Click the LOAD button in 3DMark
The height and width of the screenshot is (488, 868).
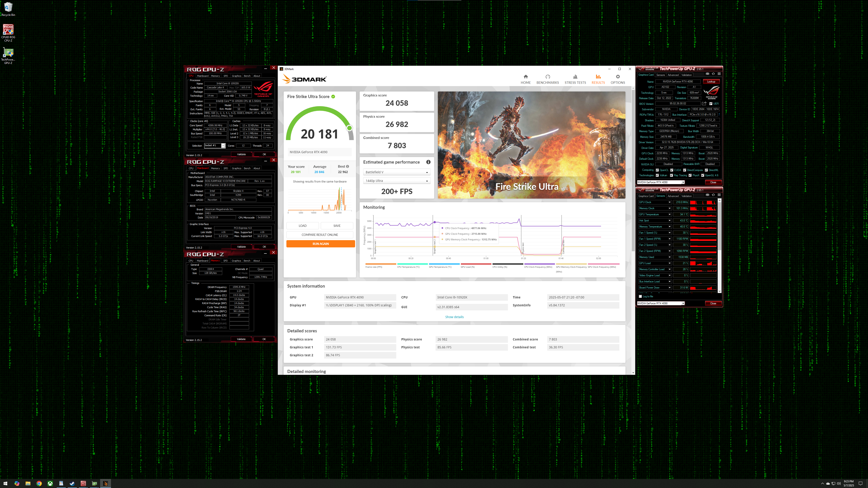point(303,226)
